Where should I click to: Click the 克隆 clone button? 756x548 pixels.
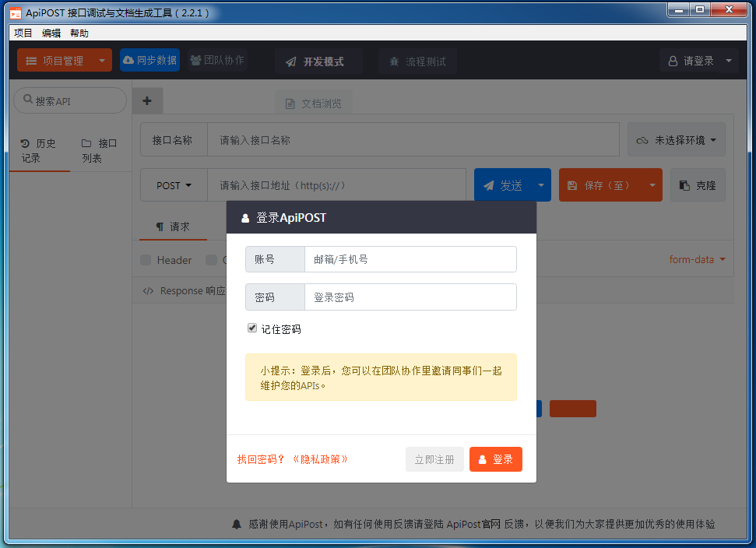point(698,185)
